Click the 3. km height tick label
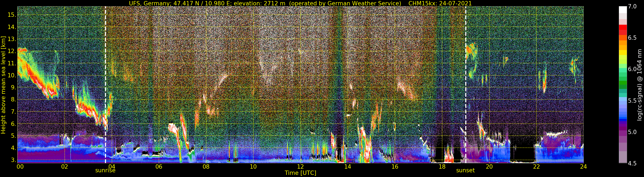Viewport: 644px width, 177px height. (x=14, y=160)
